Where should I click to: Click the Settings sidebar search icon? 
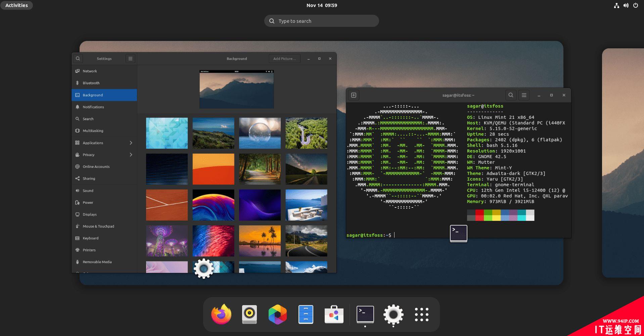click(x=78, y=58)
